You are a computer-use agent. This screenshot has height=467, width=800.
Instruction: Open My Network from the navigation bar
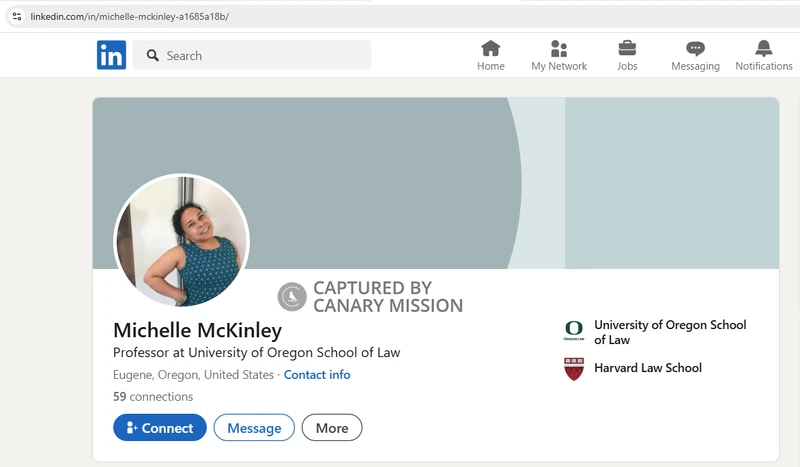click(x=559, y=56)
